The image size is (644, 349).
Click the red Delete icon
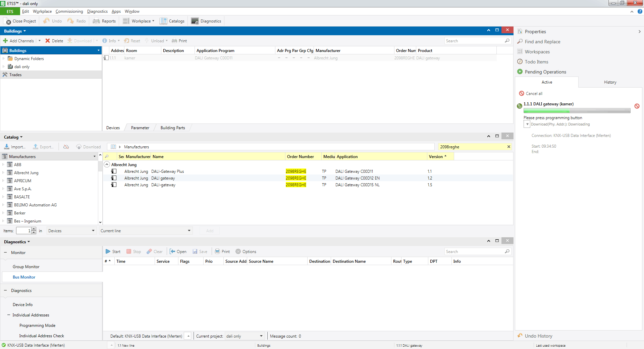coord(48,41)
